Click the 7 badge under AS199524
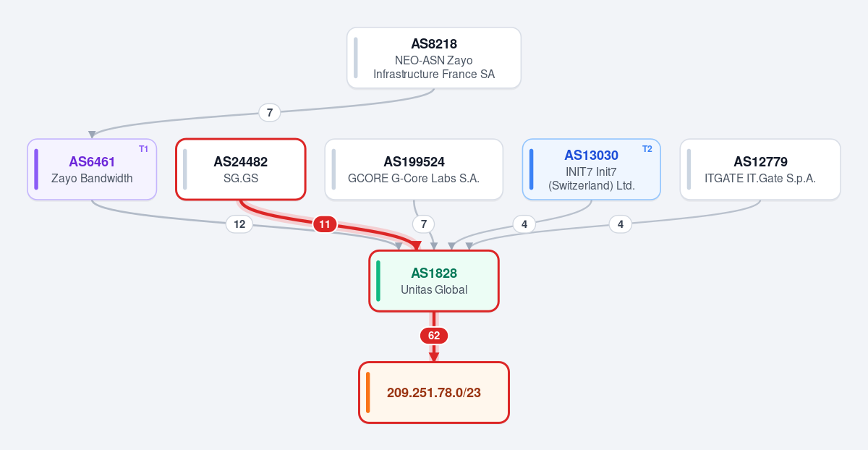868x450 pixels. point(423,224)
